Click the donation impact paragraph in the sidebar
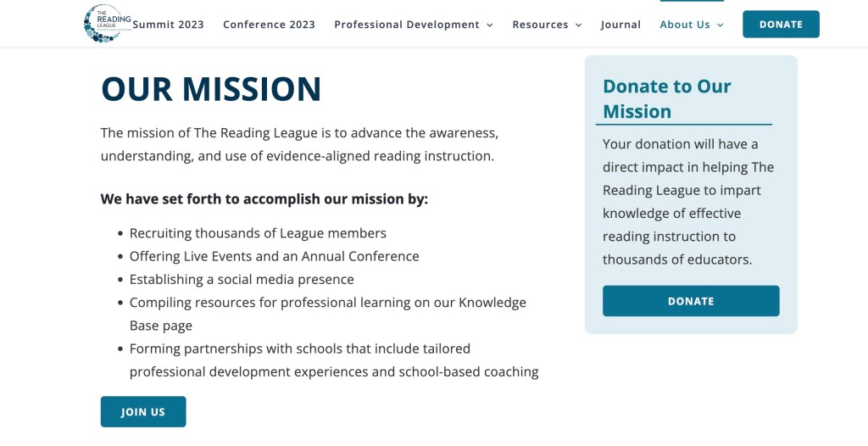Viewport: 868px width, 446px height. (x=687, y=202)
